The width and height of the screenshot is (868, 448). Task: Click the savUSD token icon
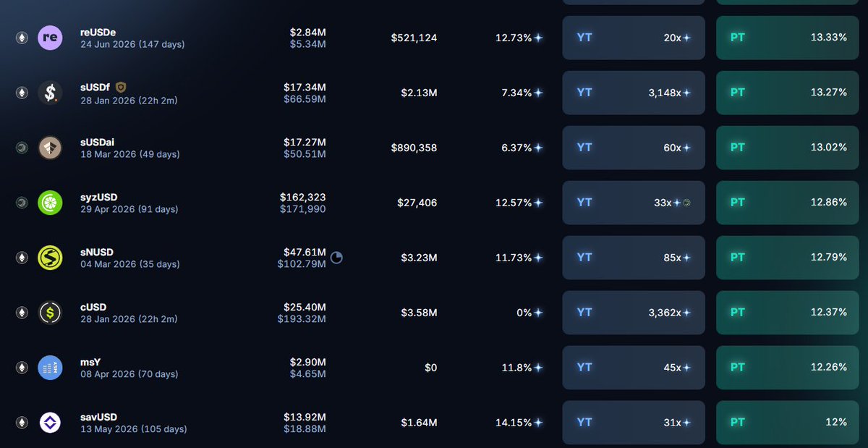[x=50, y=423]
